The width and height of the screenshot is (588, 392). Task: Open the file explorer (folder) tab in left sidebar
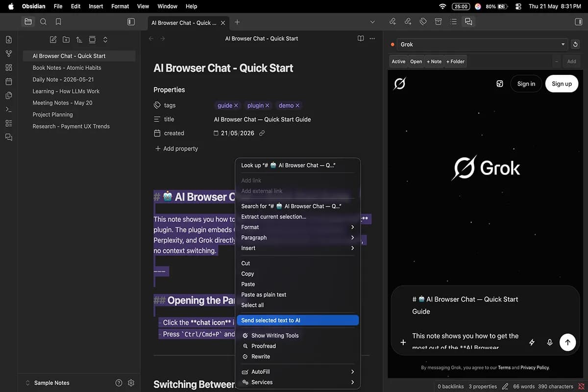28,22
